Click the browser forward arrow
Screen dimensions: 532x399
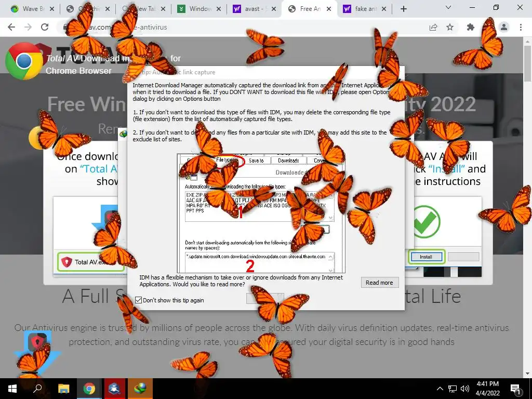[28, 27]
